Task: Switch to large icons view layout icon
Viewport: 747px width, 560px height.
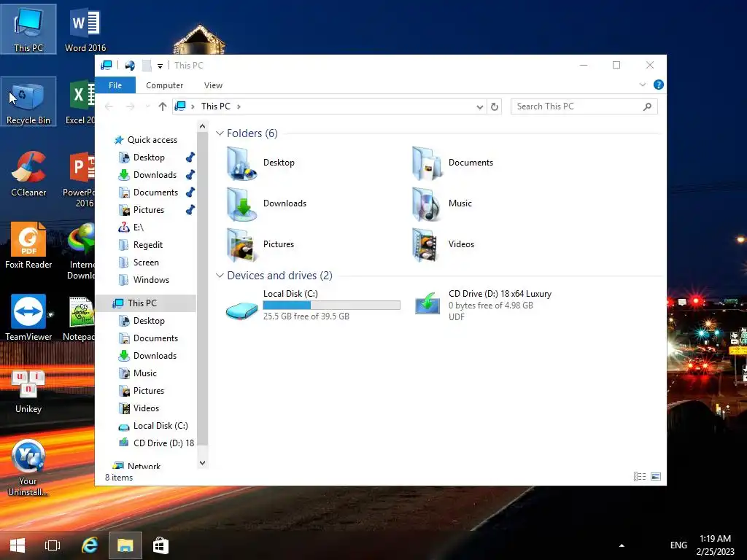Action: 656,477
